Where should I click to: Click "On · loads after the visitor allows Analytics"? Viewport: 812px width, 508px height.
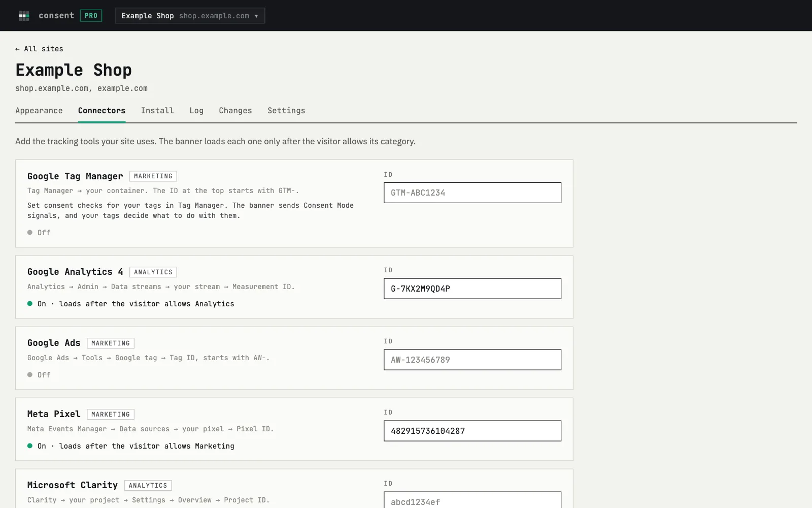(x=131, y=304)
